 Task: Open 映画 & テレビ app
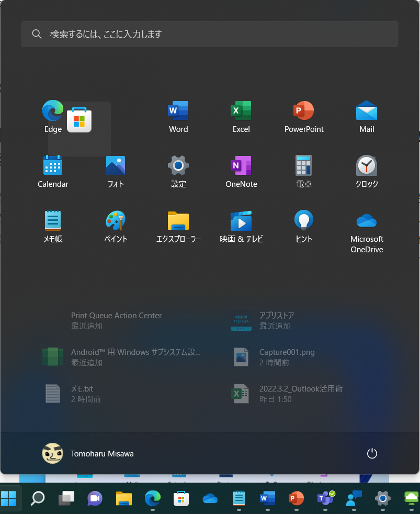[x=241, y=227]
